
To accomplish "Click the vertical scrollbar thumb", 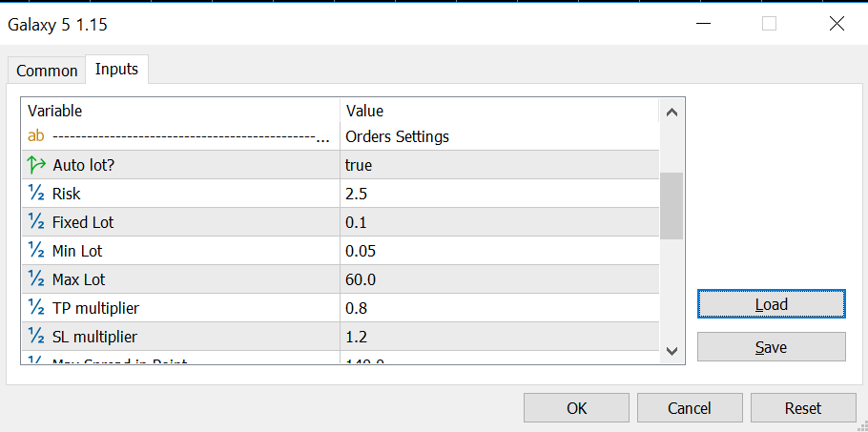I will pos(672,205).
